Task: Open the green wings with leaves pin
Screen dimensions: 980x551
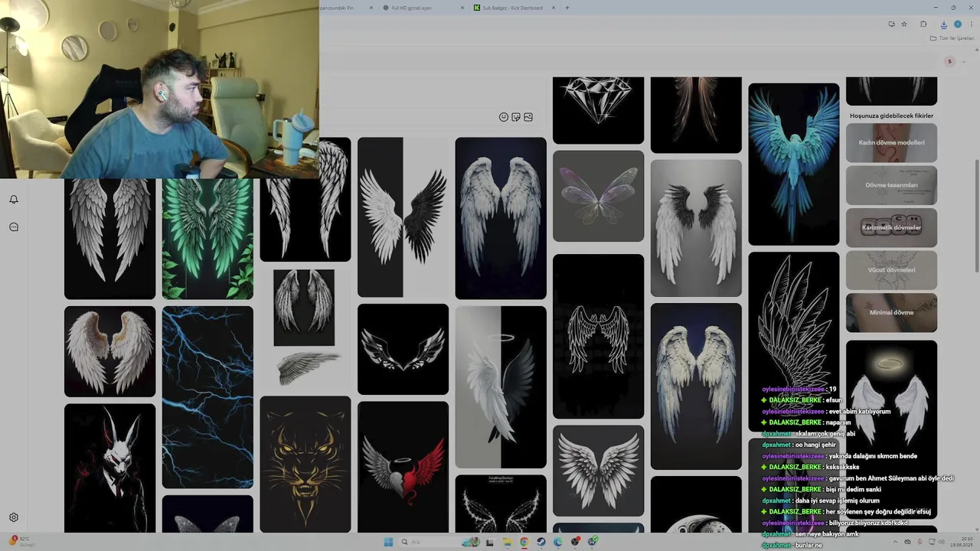Action: pos(207,238)
